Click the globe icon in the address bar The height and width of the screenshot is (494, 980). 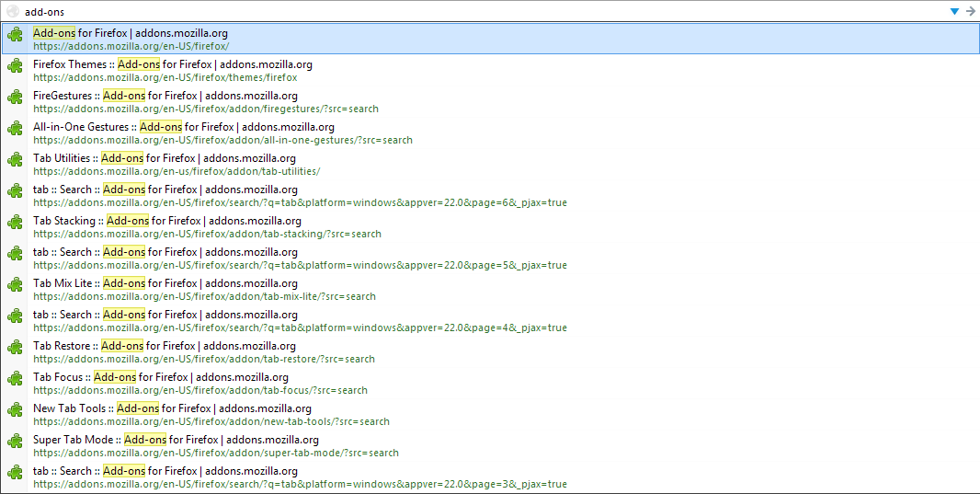13,11
